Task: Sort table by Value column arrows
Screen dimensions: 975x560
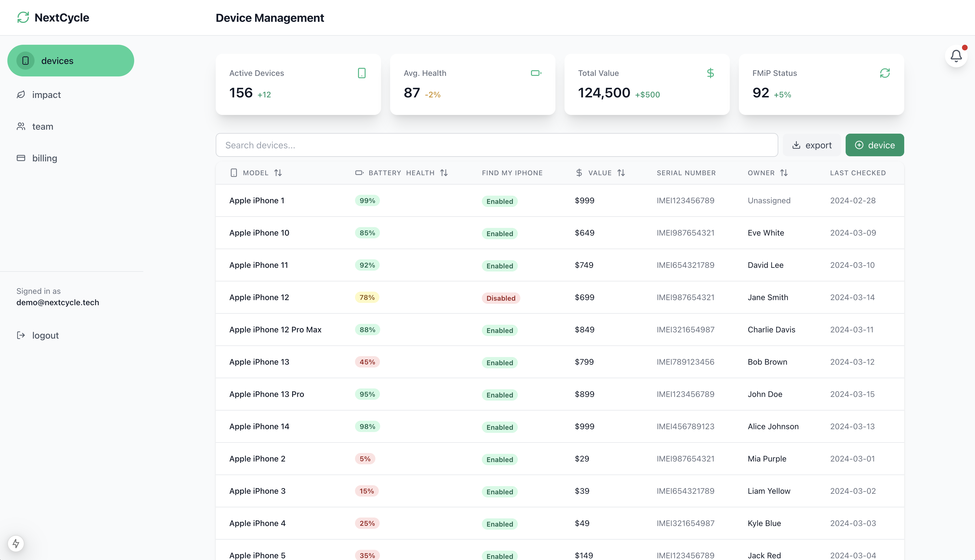Action: (x=621, y=173)
